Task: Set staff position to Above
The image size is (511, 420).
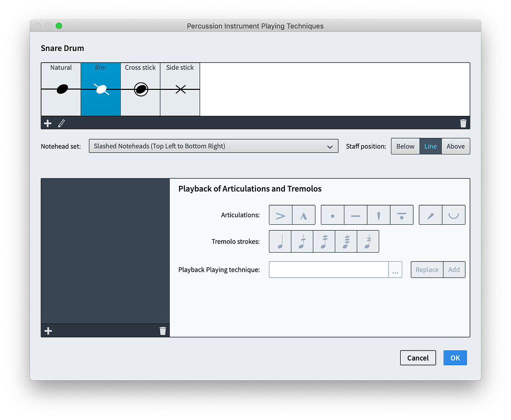Action: (455, 146)
